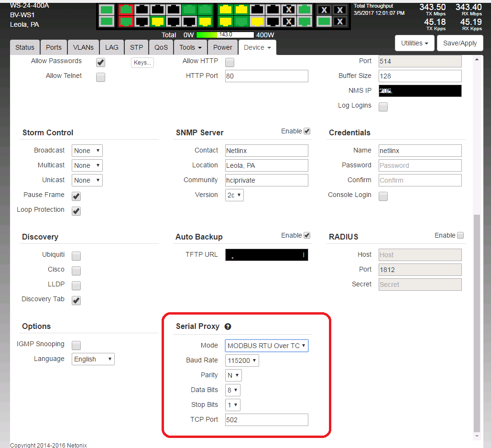Click the Serial Proxy help question-mark icon

pyautogui.click(x=228, y=327)
